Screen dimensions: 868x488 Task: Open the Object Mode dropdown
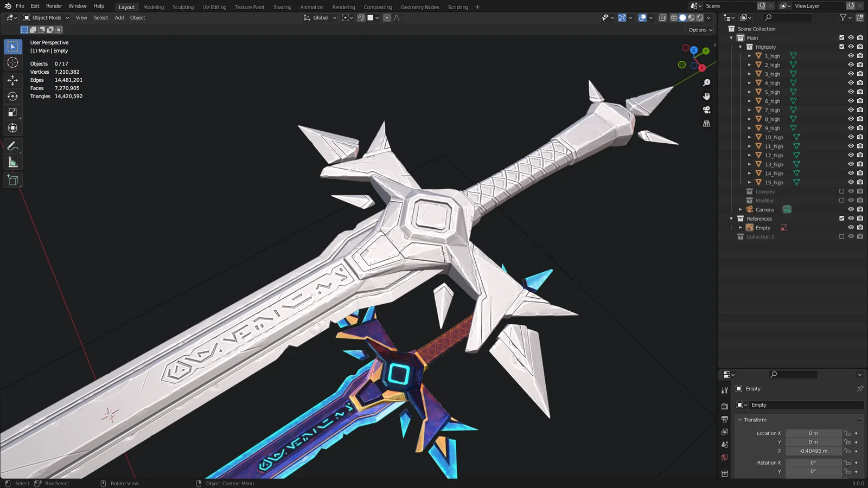46,17
